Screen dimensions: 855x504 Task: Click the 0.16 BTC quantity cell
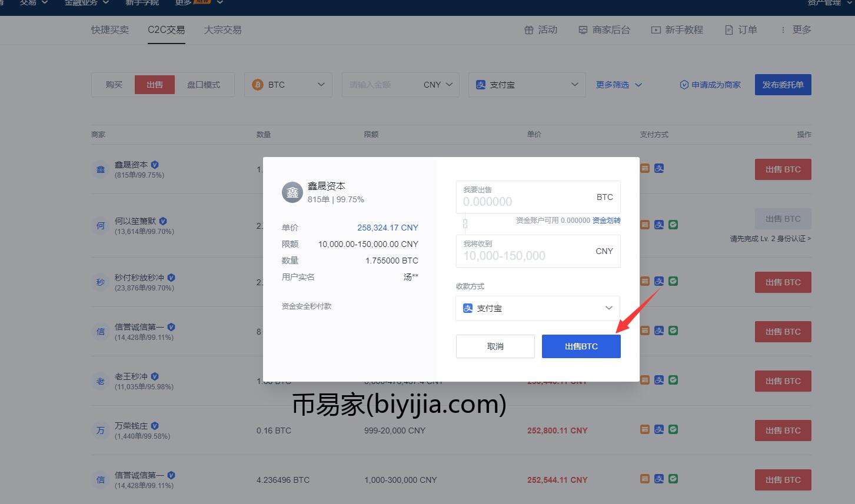coord(274,430)
